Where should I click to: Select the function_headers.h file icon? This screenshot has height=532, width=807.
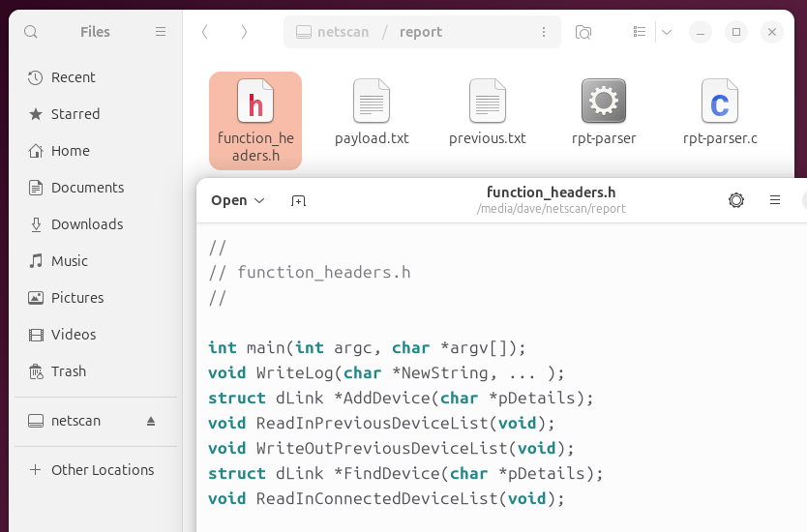255,101
